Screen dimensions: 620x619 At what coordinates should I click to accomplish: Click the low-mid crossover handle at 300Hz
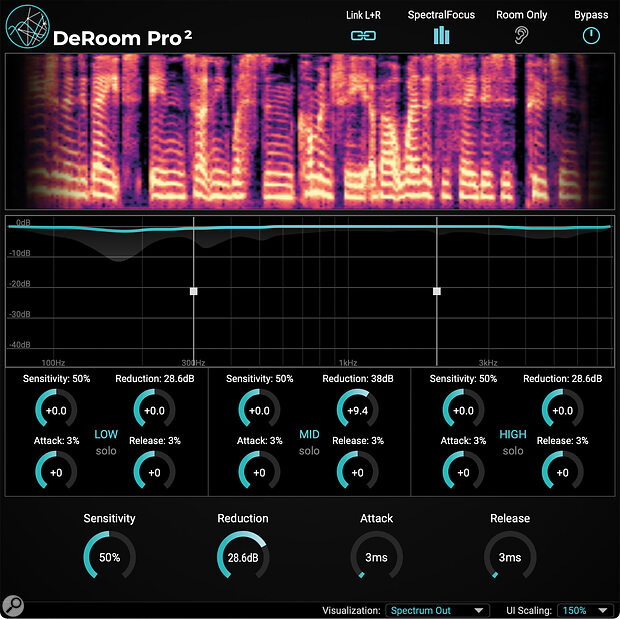point(193,292)
